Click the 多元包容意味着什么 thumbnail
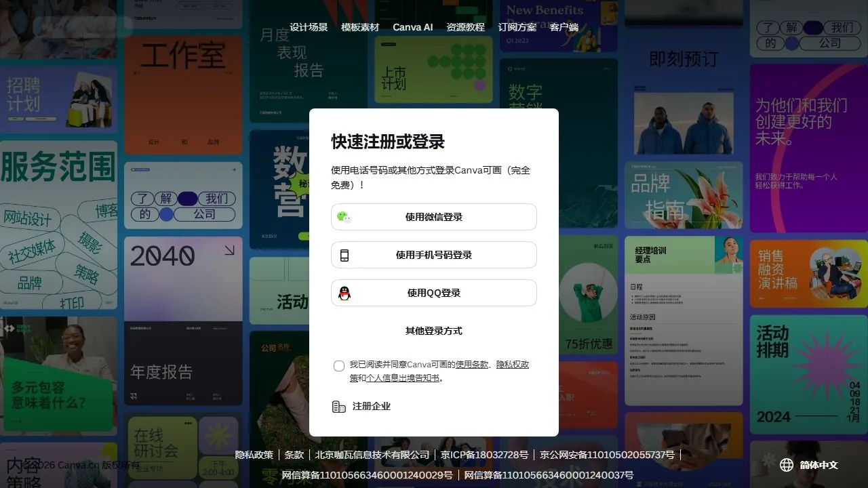This screenshot has height=488, width=868. pyautogui.click(x=59, y=375)
